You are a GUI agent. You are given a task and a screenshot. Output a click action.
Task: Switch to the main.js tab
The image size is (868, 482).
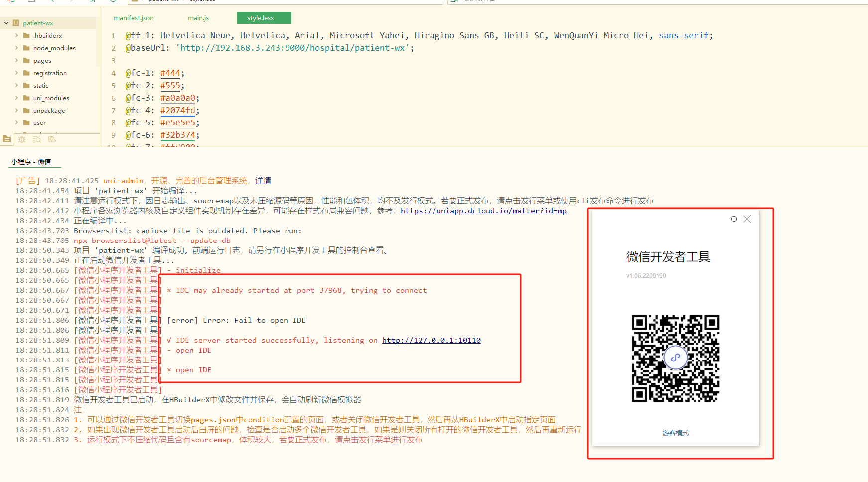[x=198, y=18]
